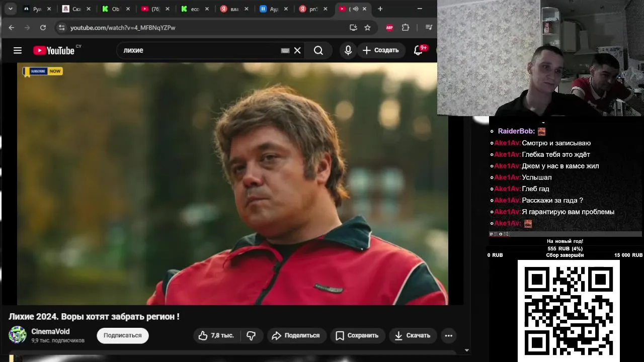The width and height of the screenshot is (644, 362).
Task: Click chat message Смотрю и записываю
Action: tap(556, 143)
